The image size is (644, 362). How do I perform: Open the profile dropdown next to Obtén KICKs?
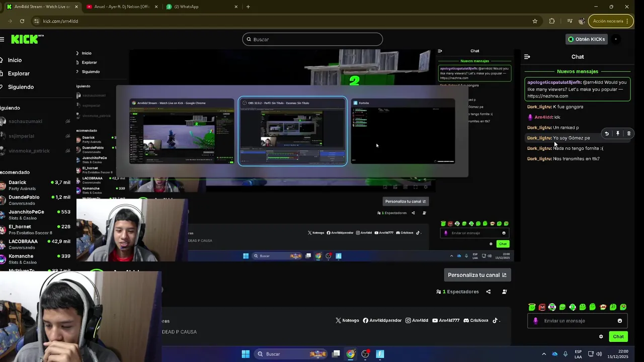(615, 39)
